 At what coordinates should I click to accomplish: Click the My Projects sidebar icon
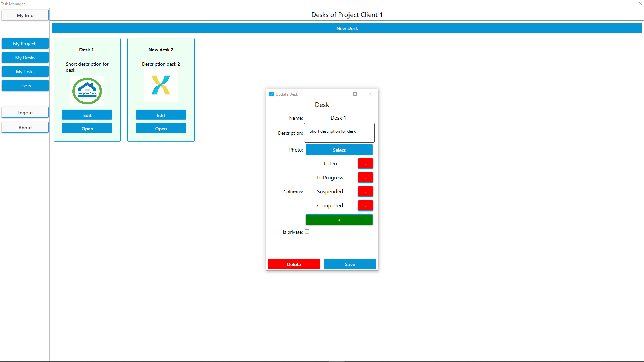coord(25,43)
